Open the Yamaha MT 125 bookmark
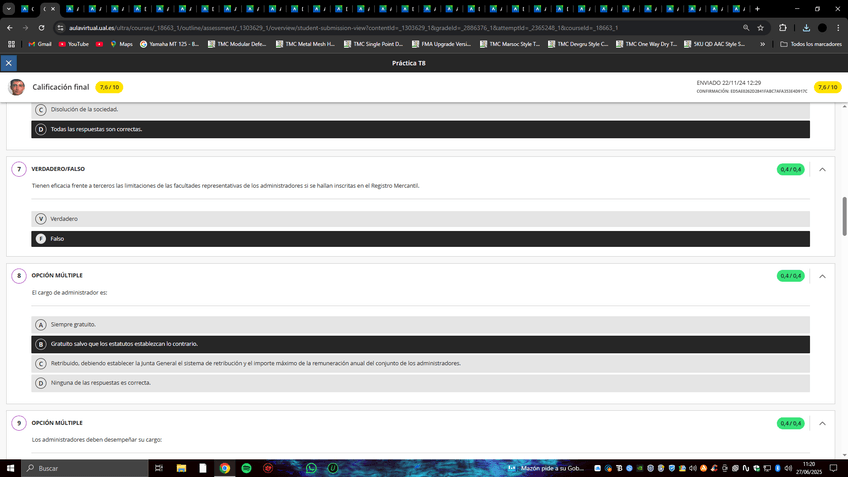The width and height of the screenshot is (848, 477). 169,44
